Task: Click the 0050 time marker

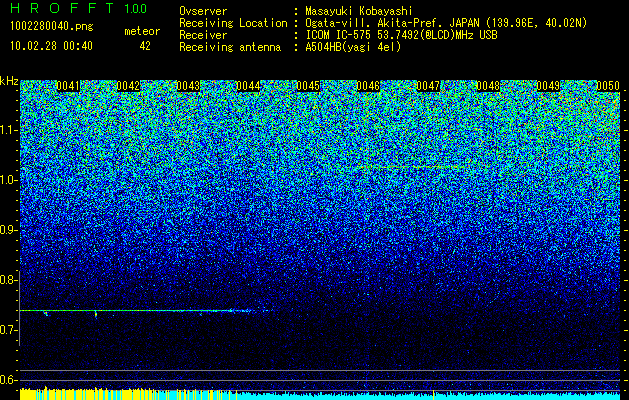Action: coord(608,86)
